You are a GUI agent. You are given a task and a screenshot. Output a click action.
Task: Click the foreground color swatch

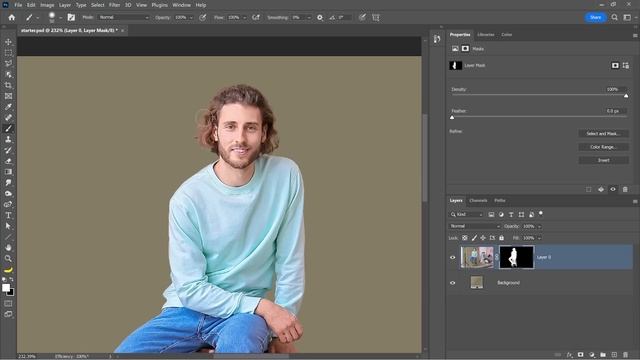pos(6,288)
